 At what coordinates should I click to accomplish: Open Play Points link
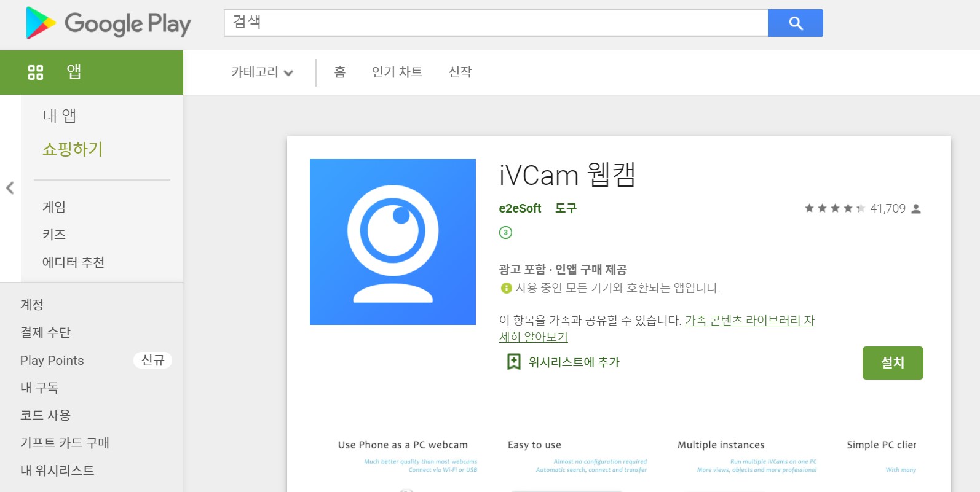[52, 361]
